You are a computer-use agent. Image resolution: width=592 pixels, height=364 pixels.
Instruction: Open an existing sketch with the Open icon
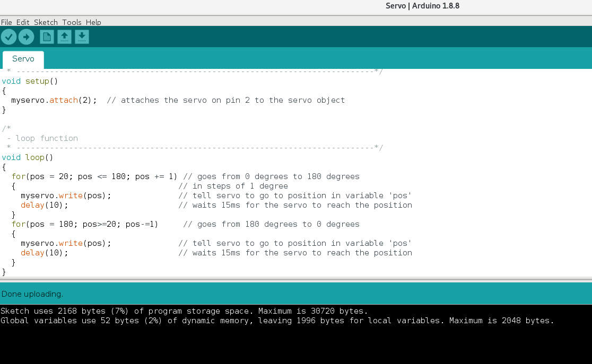[x=64, y=37]
